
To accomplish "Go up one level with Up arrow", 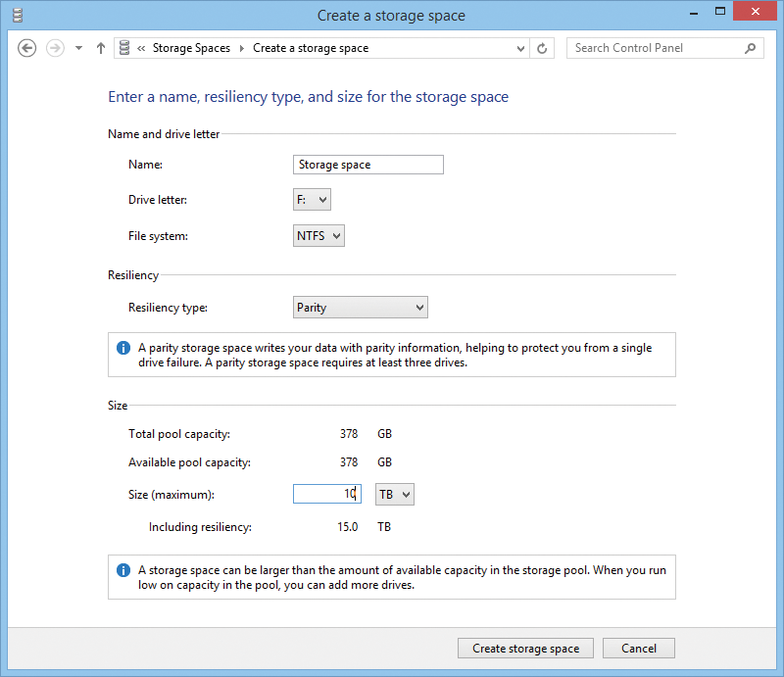I will click(x=100, y=48).
